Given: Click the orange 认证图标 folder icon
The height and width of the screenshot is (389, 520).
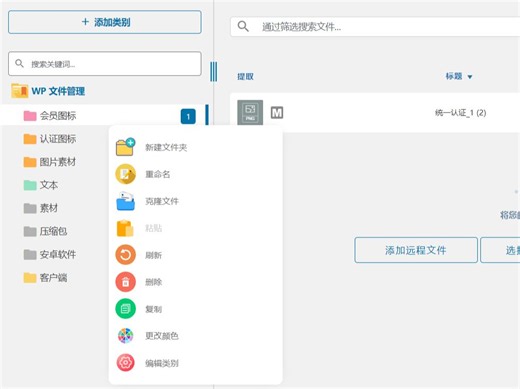Looking at the screenshot, I should [30, 139].
